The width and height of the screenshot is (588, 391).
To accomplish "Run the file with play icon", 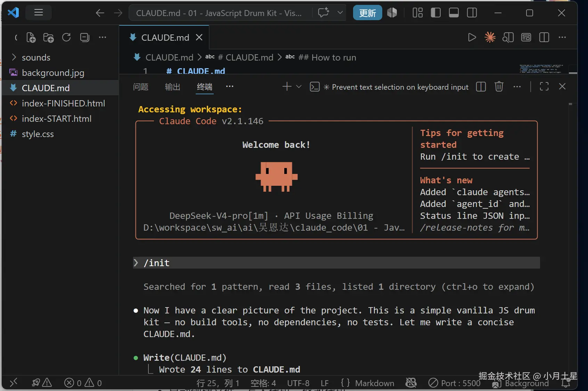I will tap(472, 37).
